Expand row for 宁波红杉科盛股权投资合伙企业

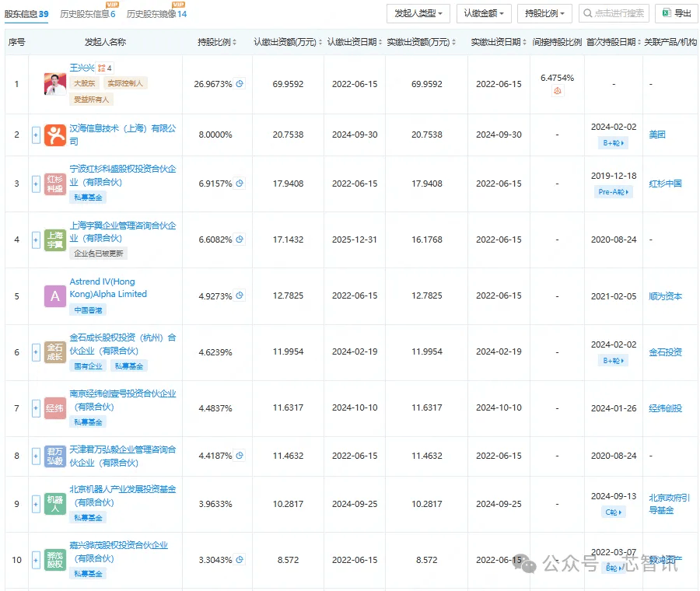[x=36, y=184]
